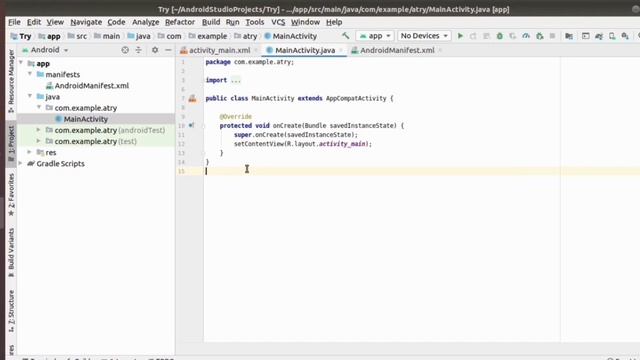The width and height of the screenshot is (640, 360).
Task: Open the Build Variants tool window
Action: click(11, 252)
